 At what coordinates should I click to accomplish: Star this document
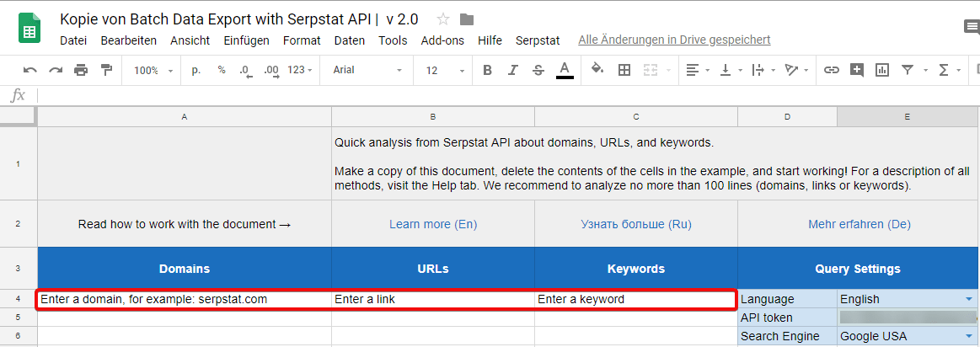click(x=443, y=19)
